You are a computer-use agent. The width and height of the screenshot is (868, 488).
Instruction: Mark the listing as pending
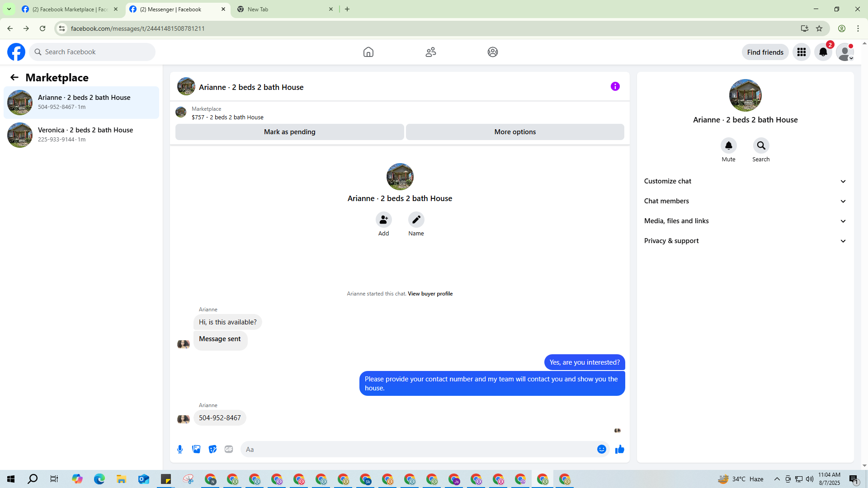coord(290,132)
